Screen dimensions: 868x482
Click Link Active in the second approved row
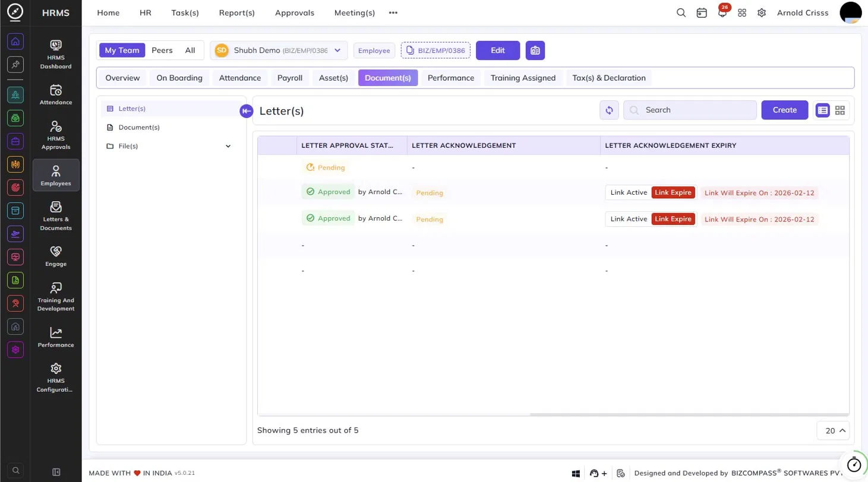pyautogui.click(x=629, y=219)
